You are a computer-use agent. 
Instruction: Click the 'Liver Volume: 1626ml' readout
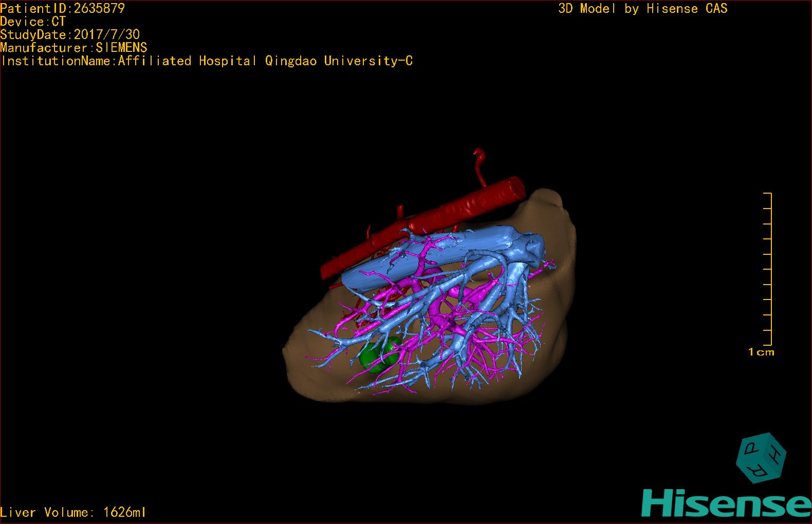(x=73, y=512)
